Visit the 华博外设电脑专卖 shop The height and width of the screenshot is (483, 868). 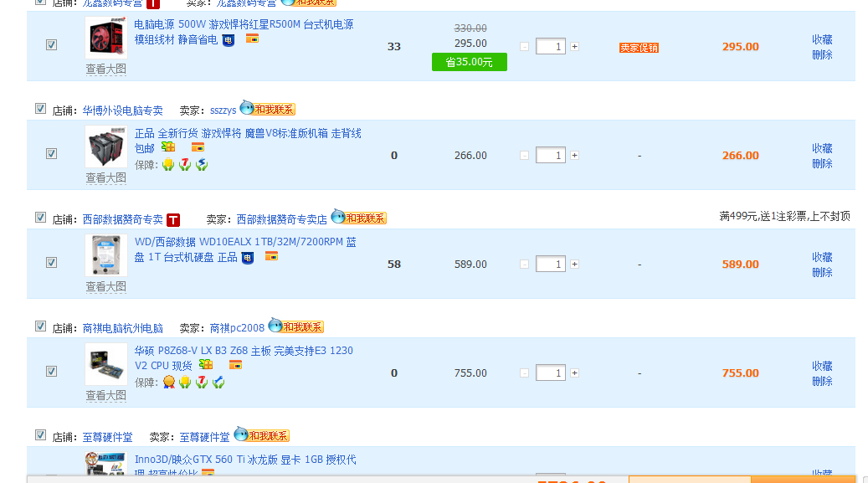(123, 110)
